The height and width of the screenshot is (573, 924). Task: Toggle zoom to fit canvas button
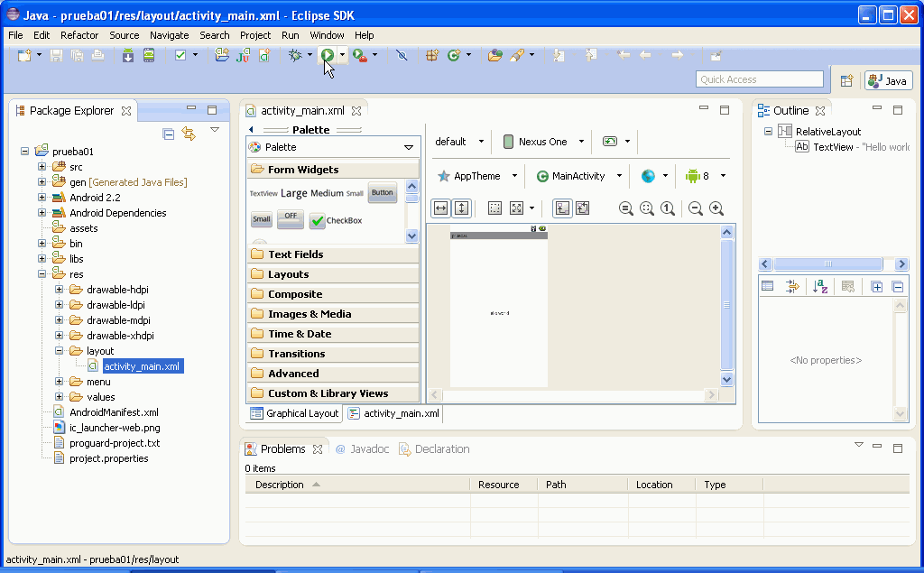647,208
